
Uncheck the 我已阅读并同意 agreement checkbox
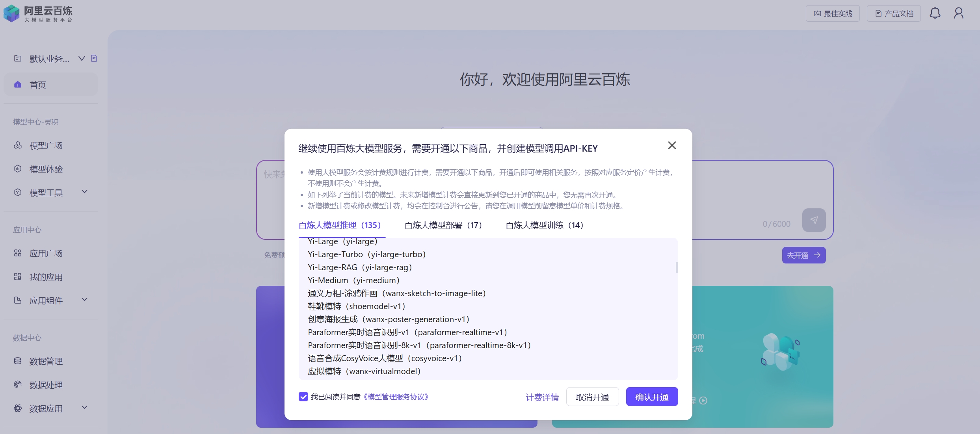click(303, 397)
